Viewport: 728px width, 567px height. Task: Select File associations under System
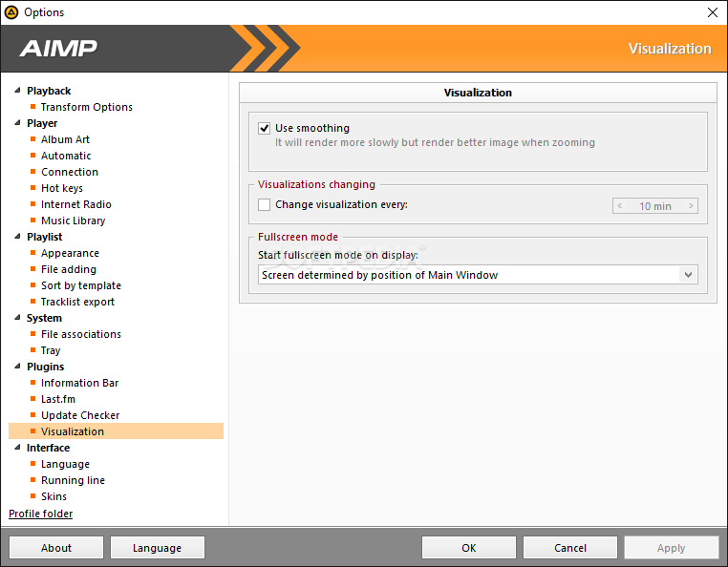click(81, 334)
